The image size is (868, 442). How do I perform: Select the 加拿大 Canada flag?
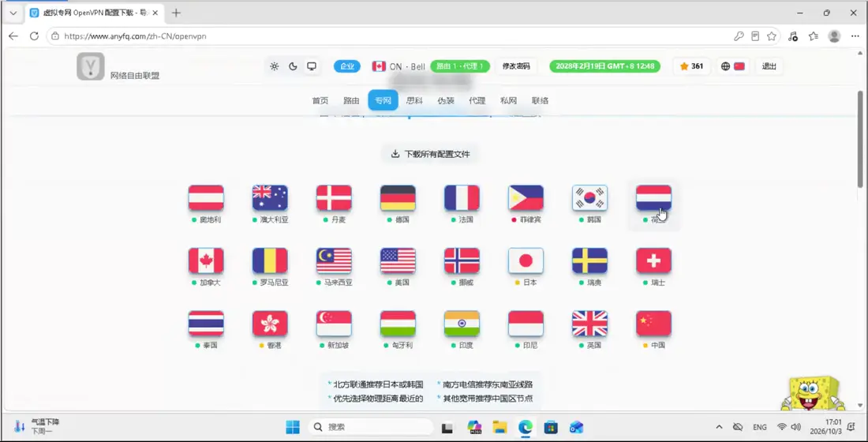[206, 261]
